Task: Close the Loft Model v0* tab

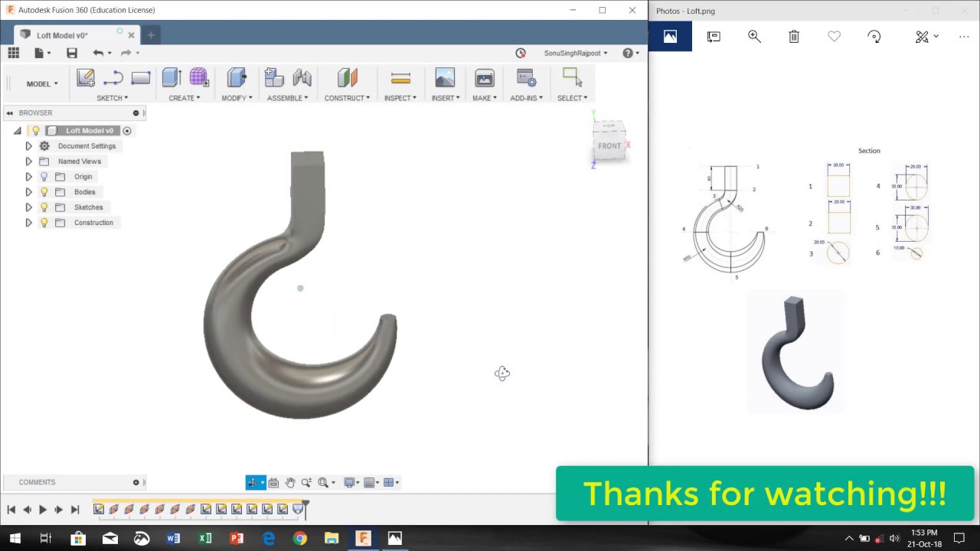Action: click(x=131, y=35)
